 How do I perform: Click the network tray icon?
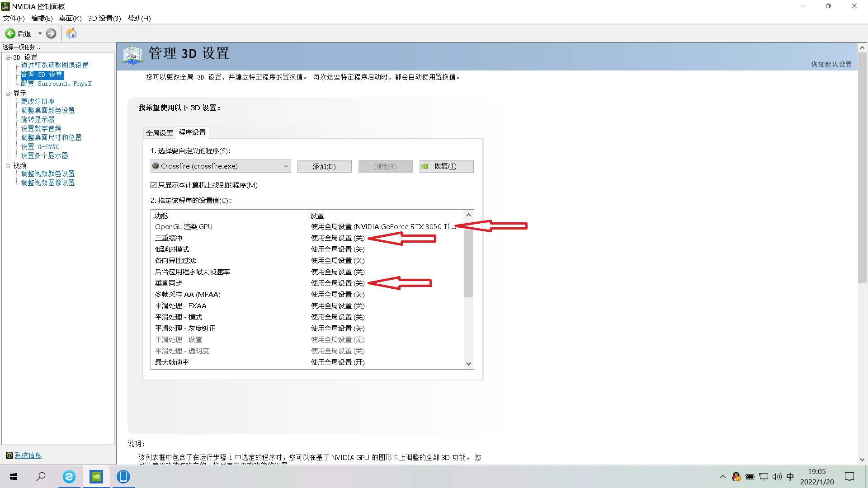(x=764, y=477)
